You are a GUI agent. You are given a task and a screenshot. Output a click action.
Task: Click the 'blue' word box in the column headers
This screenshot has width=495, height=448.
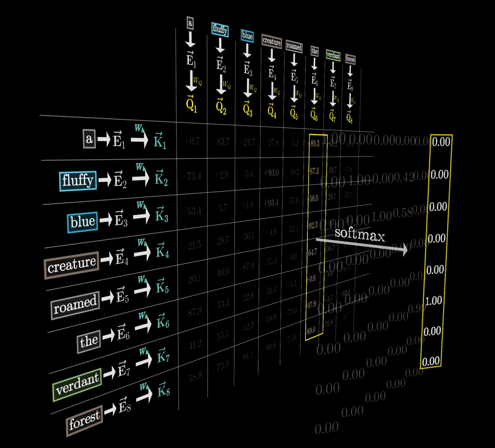click(247, 36)
